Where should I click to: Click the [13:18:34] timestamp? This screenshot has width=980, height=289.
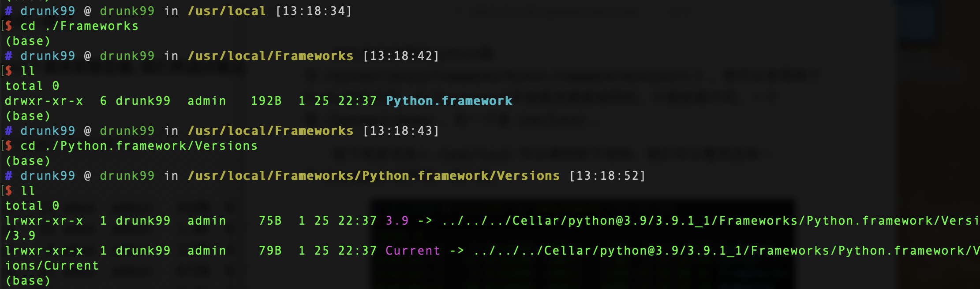314,11
